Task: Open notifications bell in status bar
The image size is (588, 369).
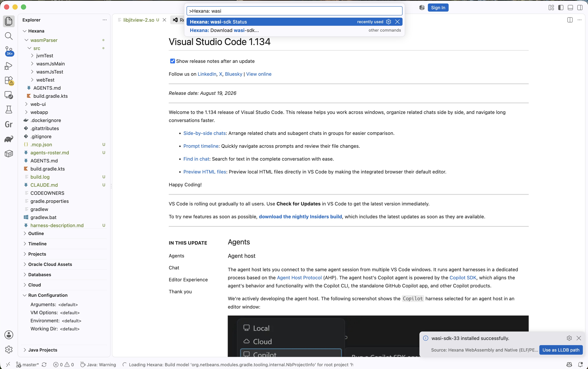Action: click(x=580, y=364)
